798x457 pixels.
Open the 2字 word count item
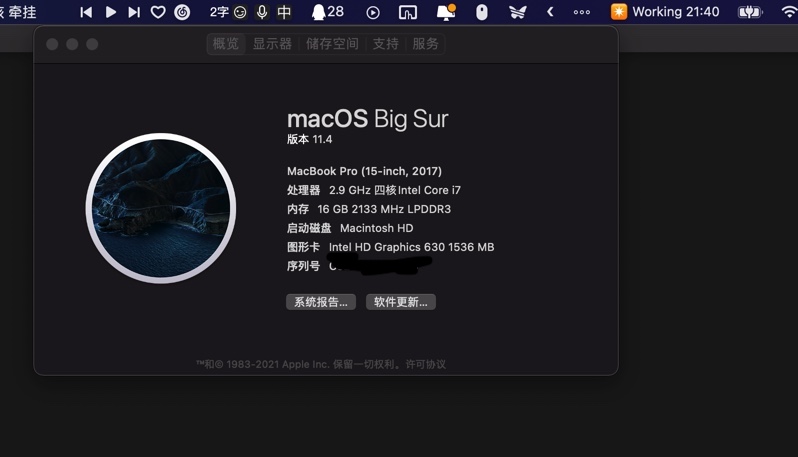pyautogui.click(x=219, y=12)
